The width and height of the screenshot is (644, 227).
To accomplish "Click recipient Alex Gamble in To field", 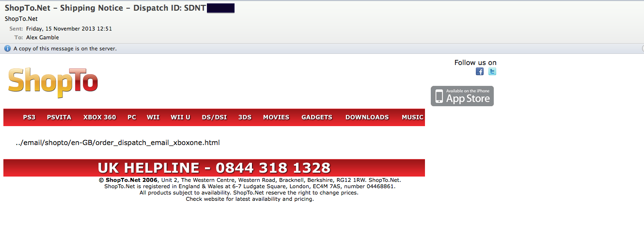I will point(43,37).
